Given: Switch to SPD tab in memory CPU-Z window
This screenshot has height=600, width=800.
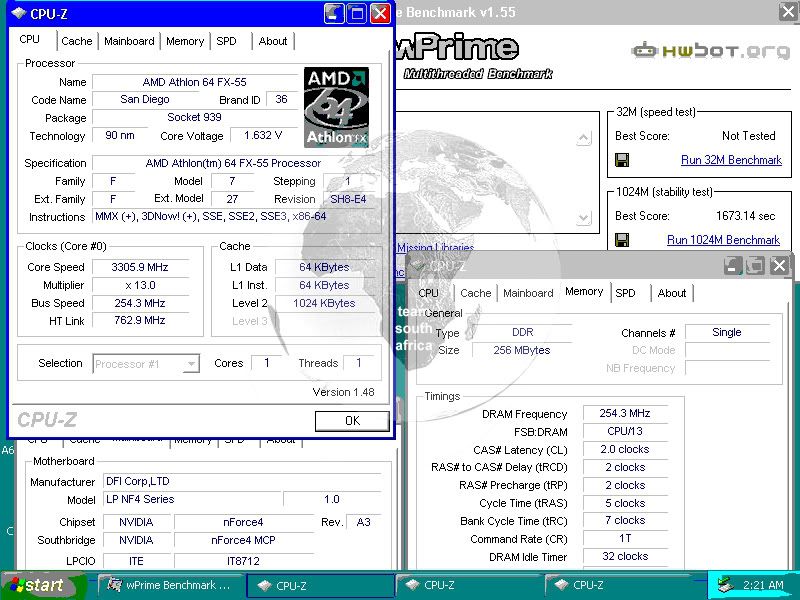Looking at the screenshot, I should (x=625, y=293).
